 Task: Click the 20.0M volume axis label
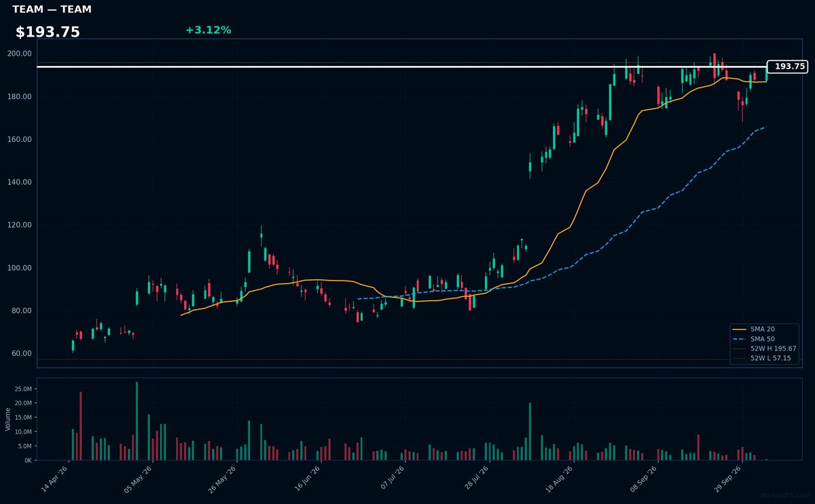pyautogui.click(x=22, y=403)
